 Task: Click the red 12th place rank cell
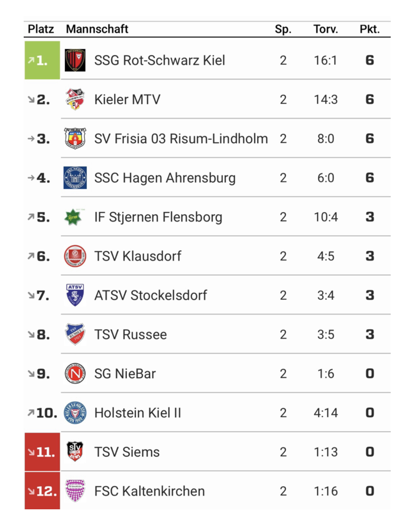[42, 491]
